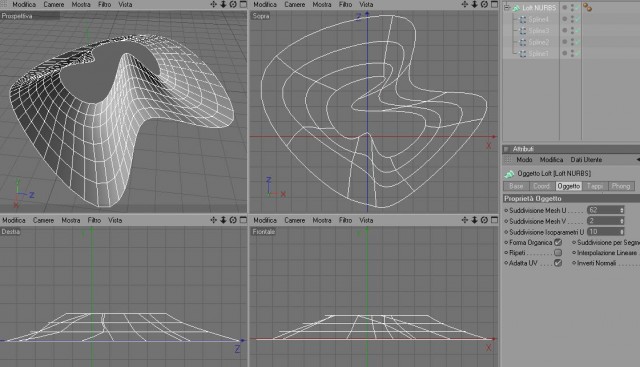640x367 pixels.
Task: Click the Suddivisione Isoparametri U stepper arrows
Action: click(x=622, y=231)
